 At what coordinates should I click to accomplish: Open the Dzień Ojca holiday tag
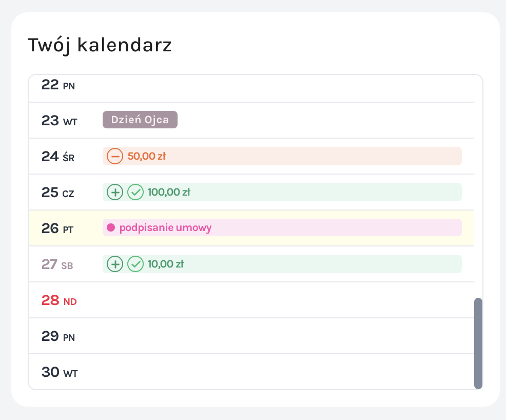coord(140,120)
